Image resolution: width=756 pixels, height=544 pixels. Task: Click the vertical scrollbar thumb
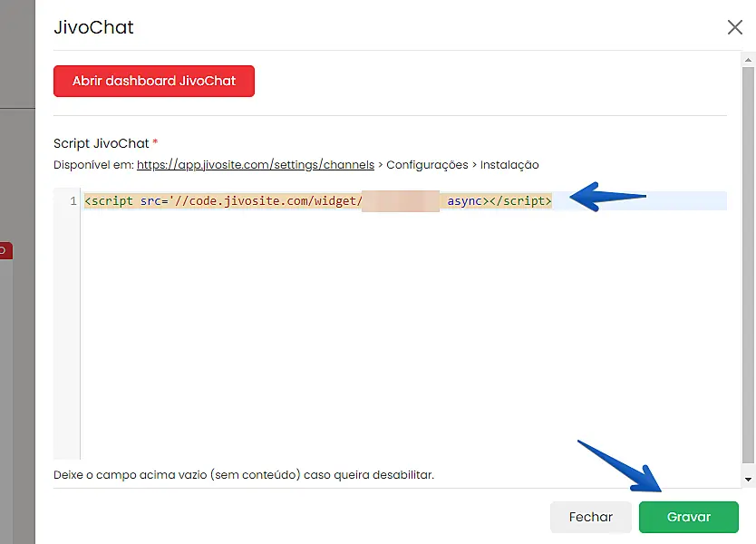click(748, 265)
